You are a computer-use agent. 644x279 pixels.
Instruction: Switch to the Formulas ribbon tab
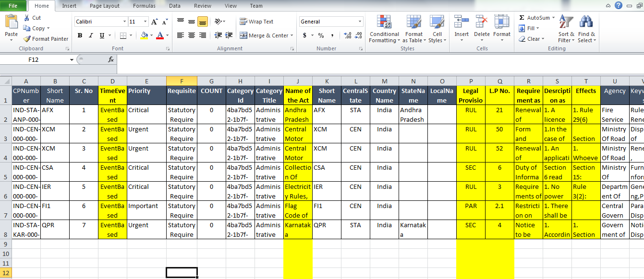coord(145,6)
